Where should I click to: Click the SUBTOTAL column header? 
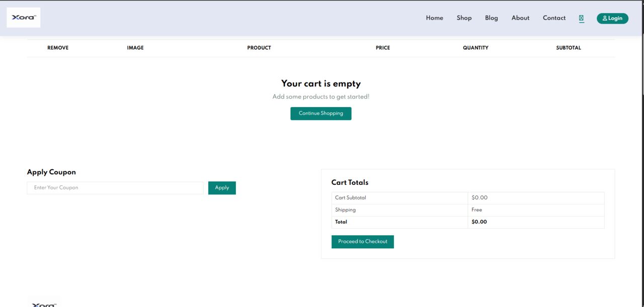(569, 48)
